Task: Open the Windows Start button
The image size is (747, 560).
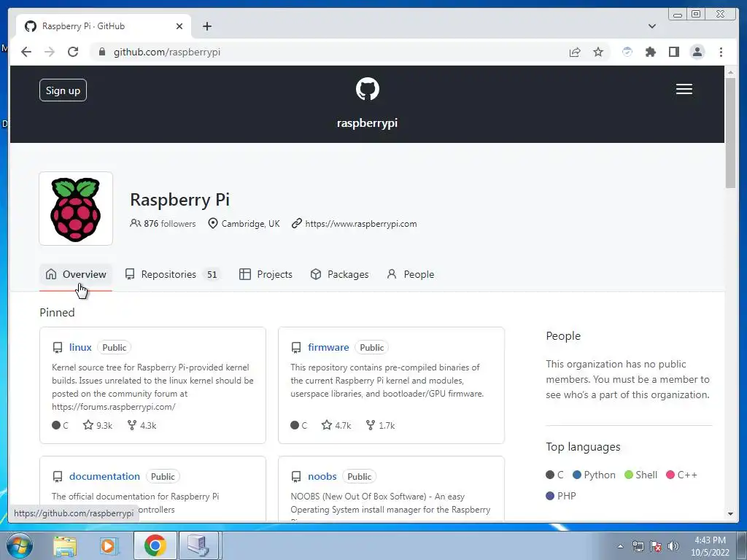Action: coord(20,545)
